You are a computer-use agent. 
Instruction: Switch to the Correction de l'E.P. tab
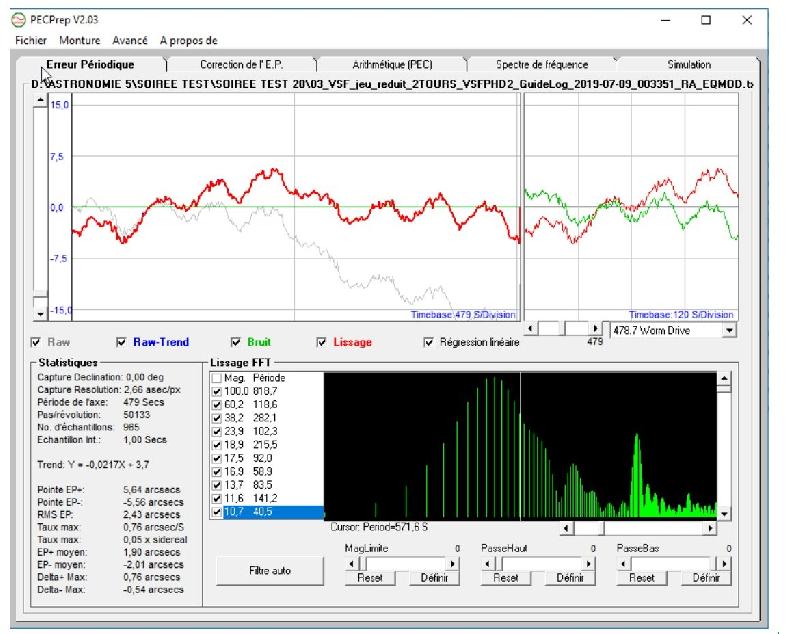[241, 65]
